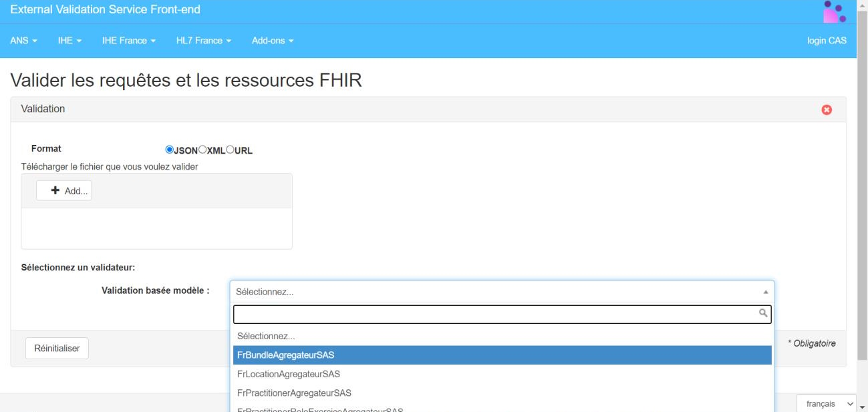Click the magnifier icon in the search box
Image resolution: width=868 pixels, height=412 pixels.
(x=763, y=313)
